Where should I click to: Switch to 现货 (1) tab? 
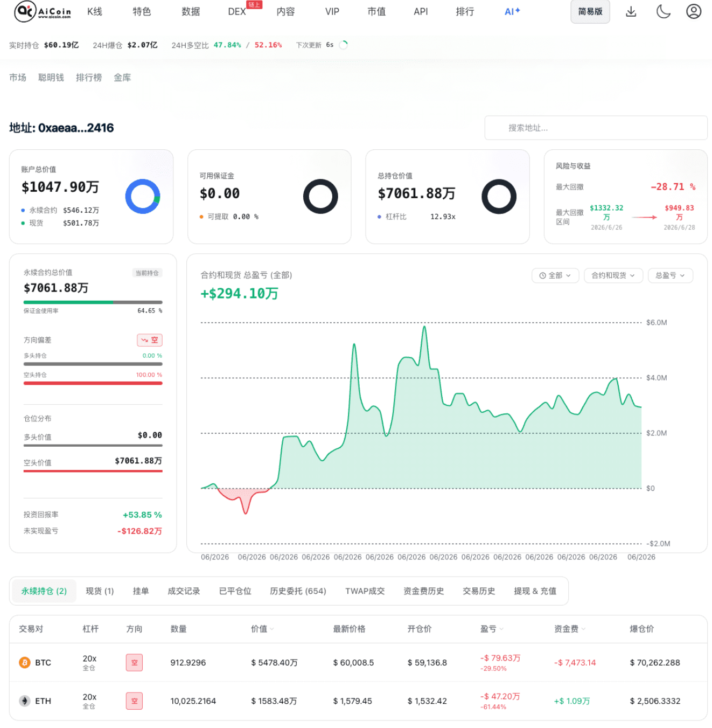click(100, 591)
